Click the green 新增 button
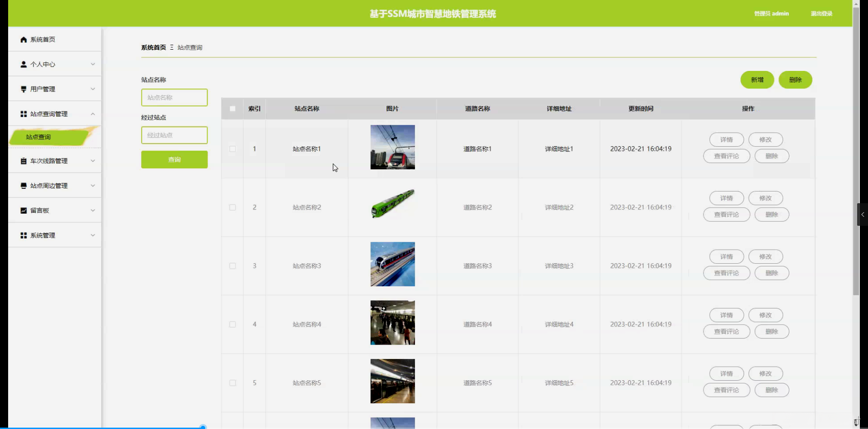868x429 pixels. tap(757, 80)
